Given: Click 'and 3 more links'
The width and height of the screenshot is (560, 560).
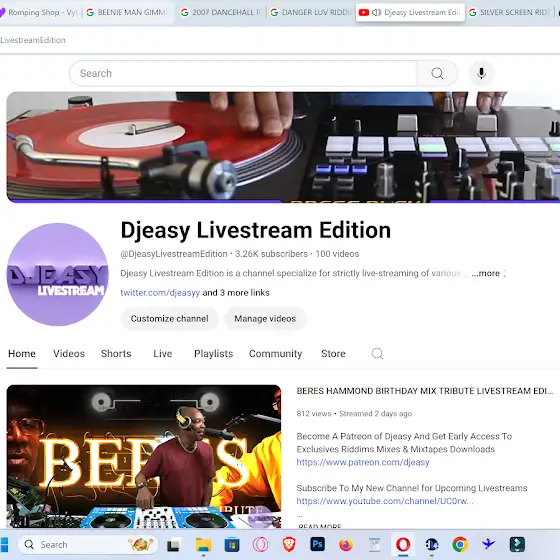Looking at the screenshot, I should tap(236, 293).
